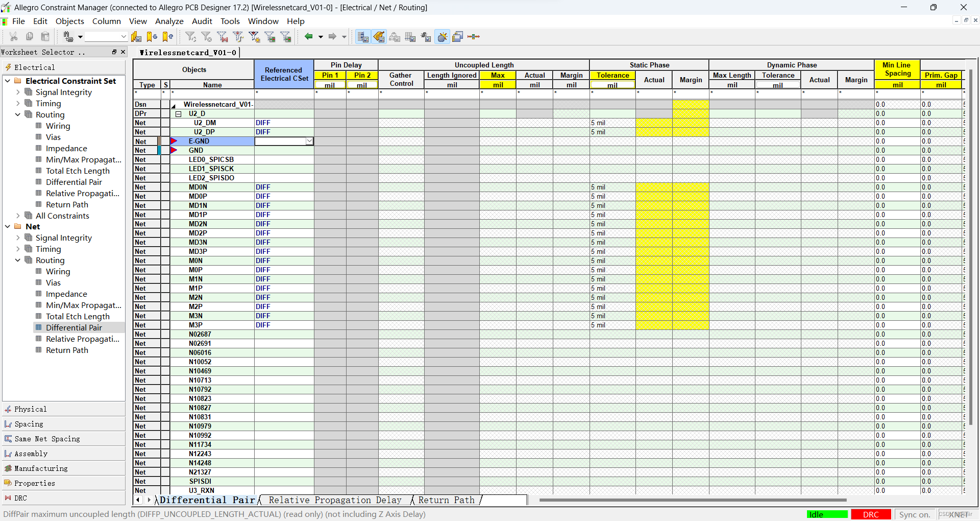Expand Signal Integrity under Electrical Constraint Set

pos(18,92)
